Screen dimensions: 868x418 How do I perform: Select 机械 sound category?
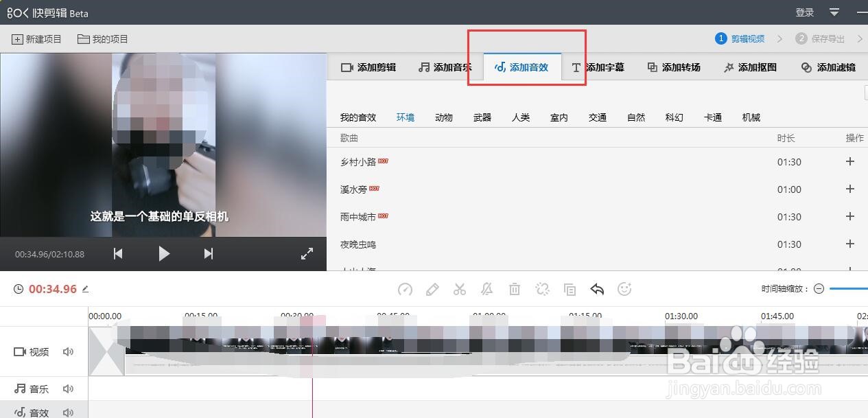751,117
